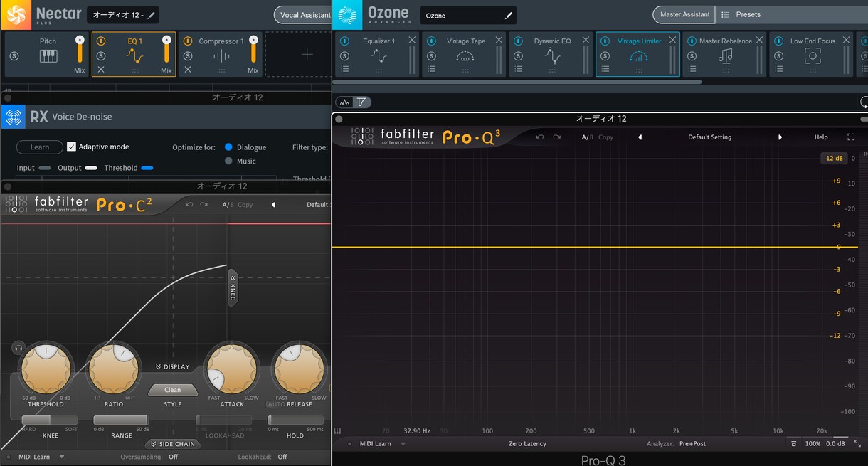Select the Dynamic EQ module icon in Ozone
Image resolution: width=868 pixels, height=466 pixels.
(552, 56)
